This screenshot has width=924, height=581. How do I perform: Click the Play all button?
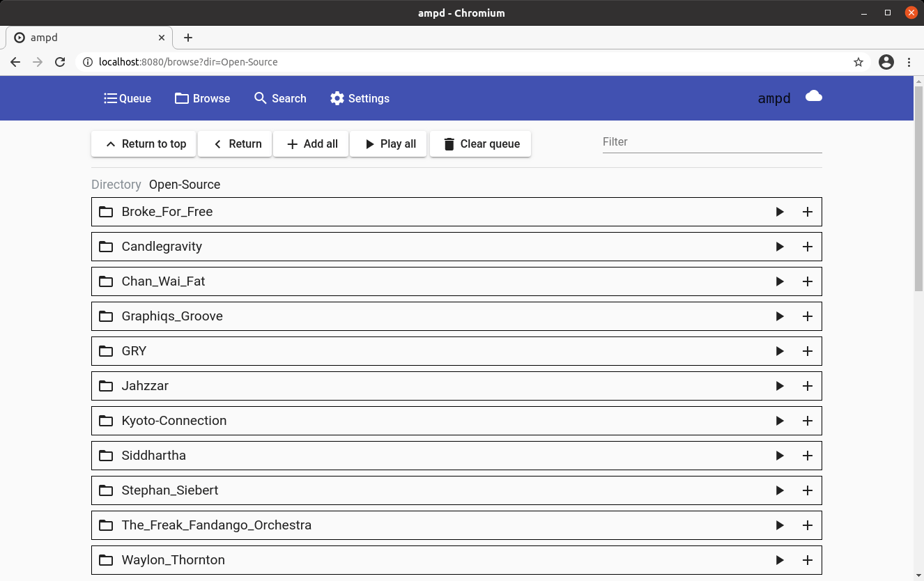pyautogui.click(x=388, y=144)
